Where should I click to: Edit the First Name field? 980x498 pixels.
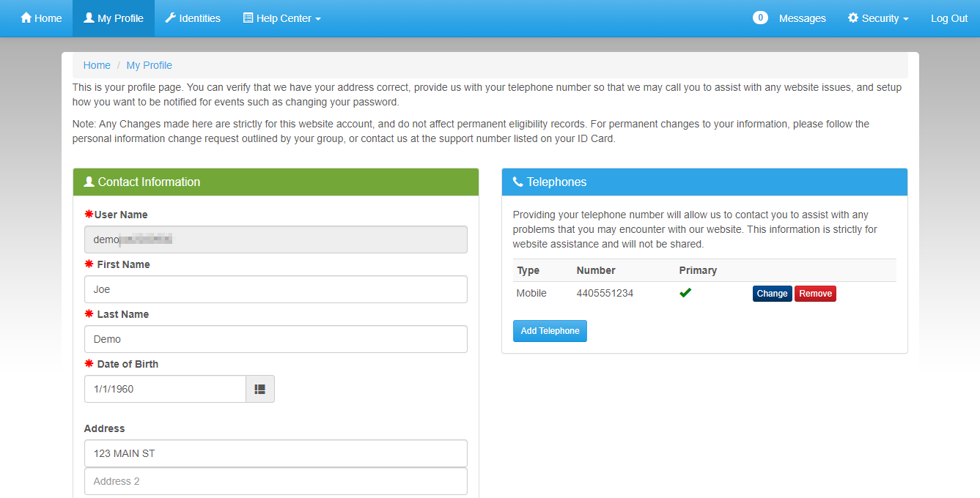pyautogui.click(x=276, y=289)
